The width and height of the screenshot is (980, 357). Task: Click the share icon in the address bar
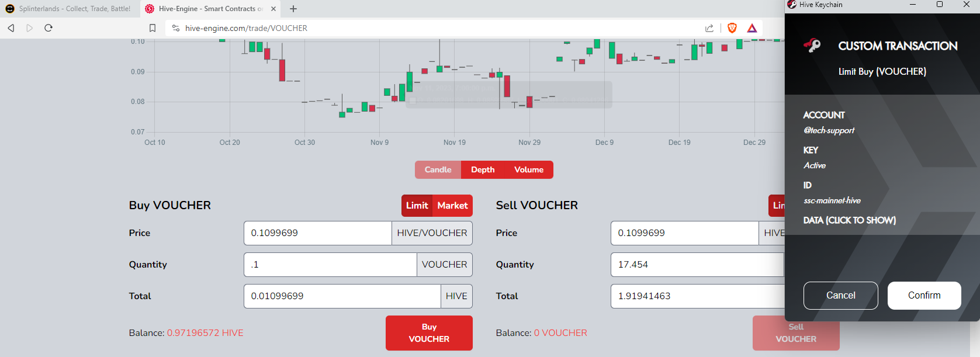pos(709,28)
